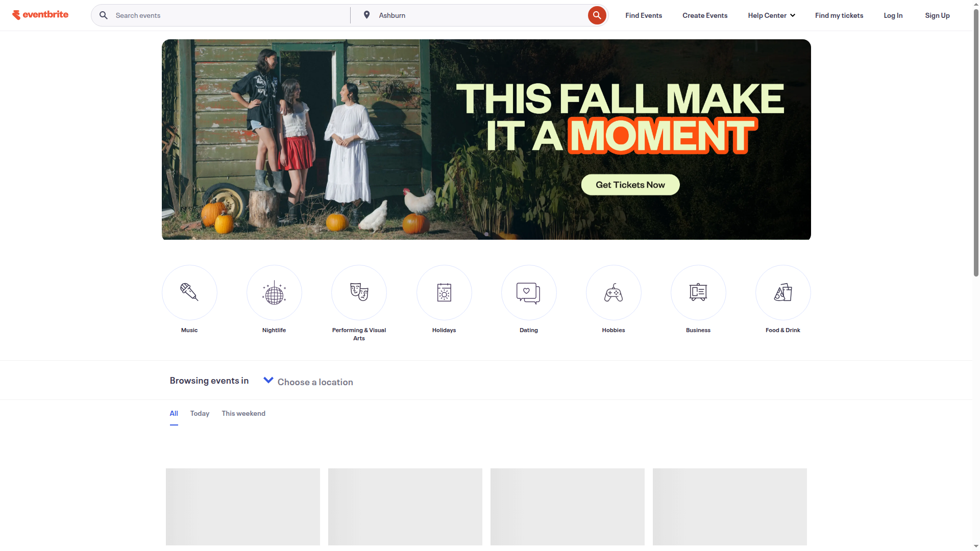The height and width of the screenshot is (551, 980).
Task: Select Performing & Visual Arts category
Action: click(359, 292)
